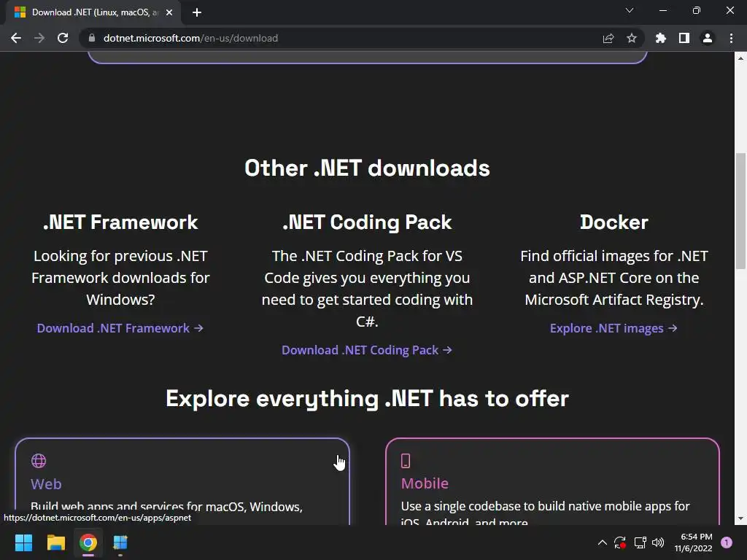Viewport: 747px width, 560px height.
Task: Open the tab search dropdown
Action: click(x=630, y=10)
